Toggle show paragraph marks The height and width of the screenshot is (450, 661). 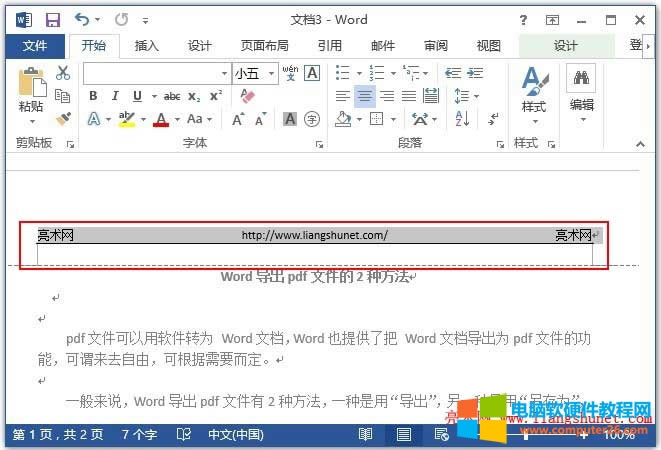click(493, 119)
